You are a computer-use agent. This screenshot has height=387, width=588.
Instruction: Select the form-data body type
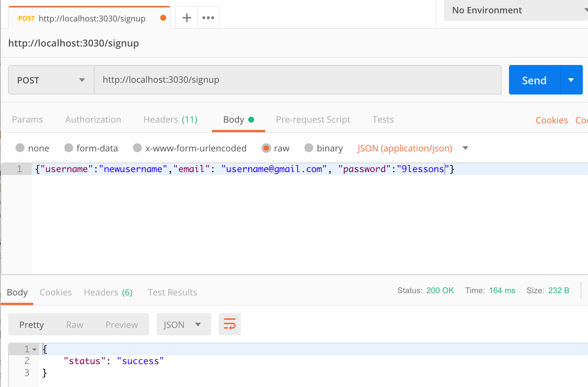(x=69, y=148)
